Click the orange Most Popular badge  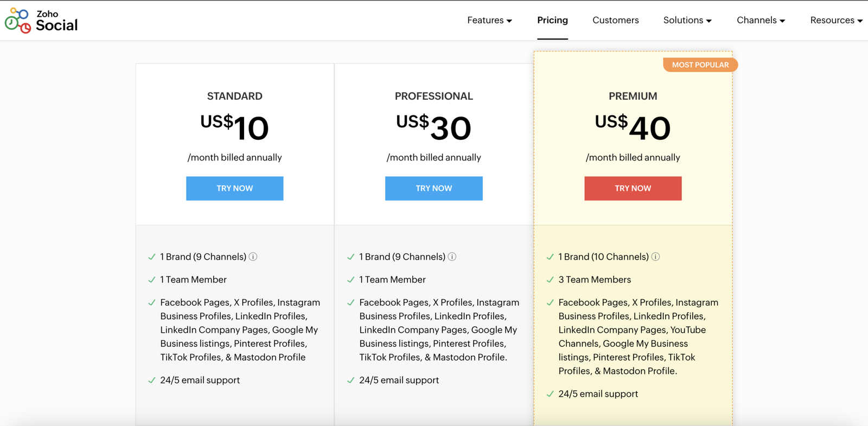[700, 65]
